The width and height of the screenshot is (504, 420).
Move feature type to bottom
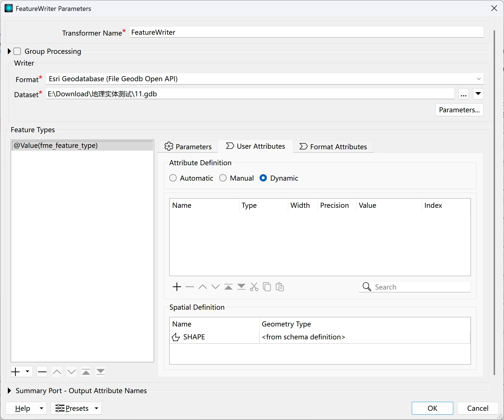point(101,372)
